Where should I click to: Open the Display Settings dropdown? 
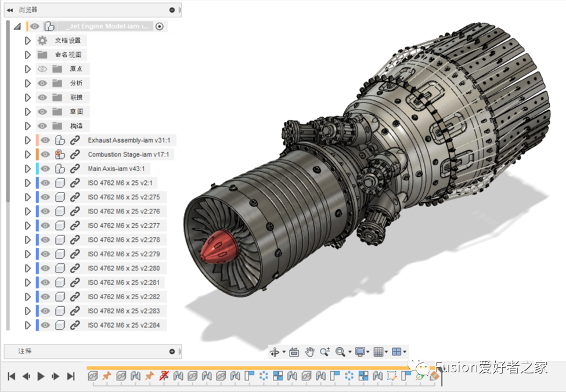pyautogui.click(x=362, y=352)
